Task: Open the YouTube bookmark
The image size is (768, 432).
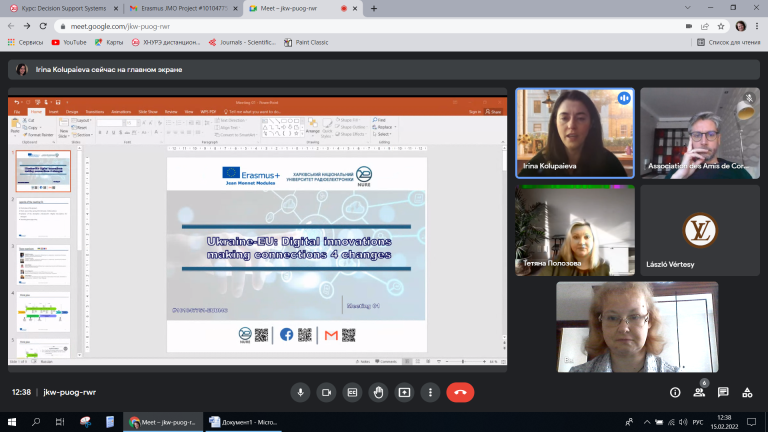Action: pyautogui.click(x=69, y=43)
